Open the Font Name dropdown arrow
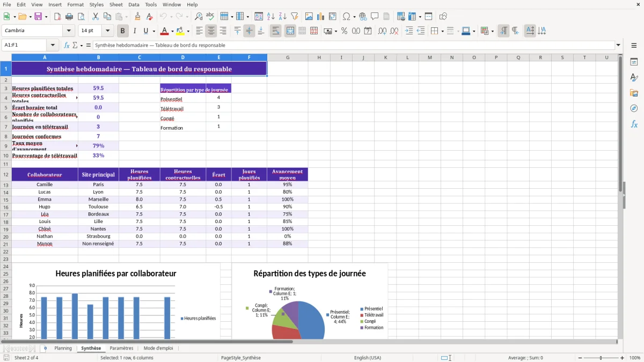Screen dimensions: 644x362 coord(69,31)
